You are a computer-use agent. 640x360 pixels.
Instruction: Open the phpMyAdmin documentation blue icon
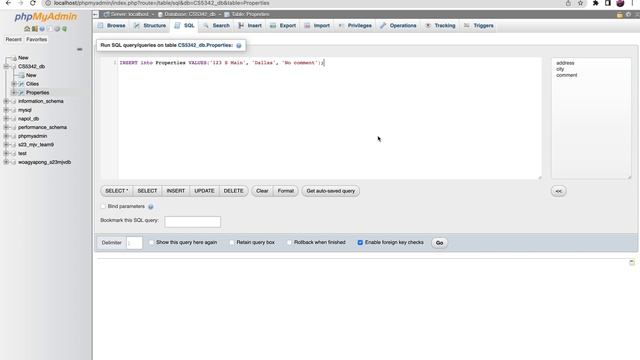[x=42, y=29]
